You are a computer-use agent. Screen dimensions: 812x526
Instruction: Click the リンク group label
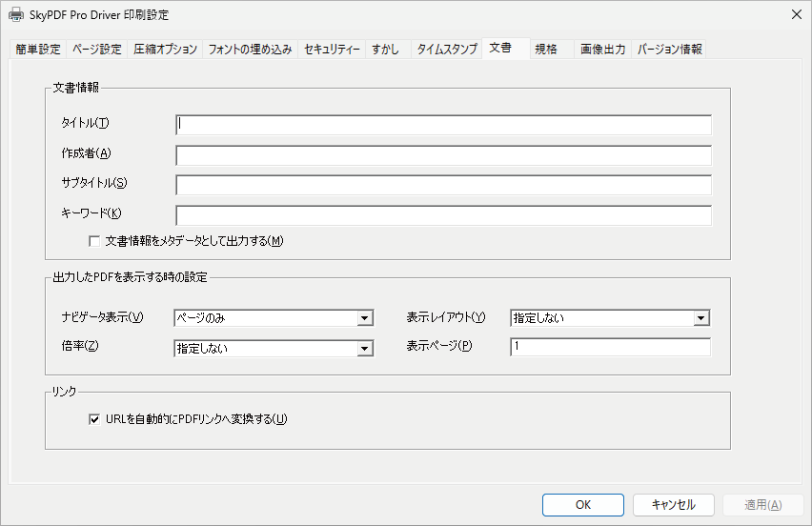click(x=64, y=392)
